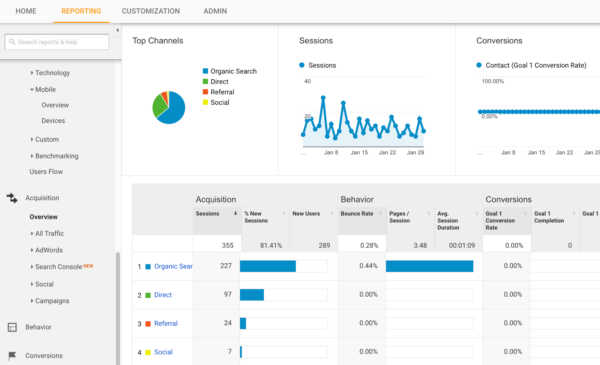Viewport: 600px width, 365px height.
Task: Click the 81.41% total value
Action: pyautogui.click(x=271, y=245)
